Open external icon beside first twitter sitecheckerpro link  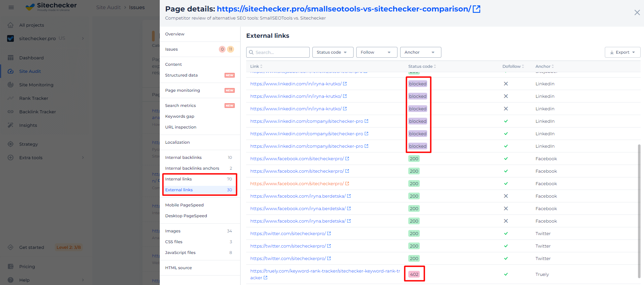329,233
